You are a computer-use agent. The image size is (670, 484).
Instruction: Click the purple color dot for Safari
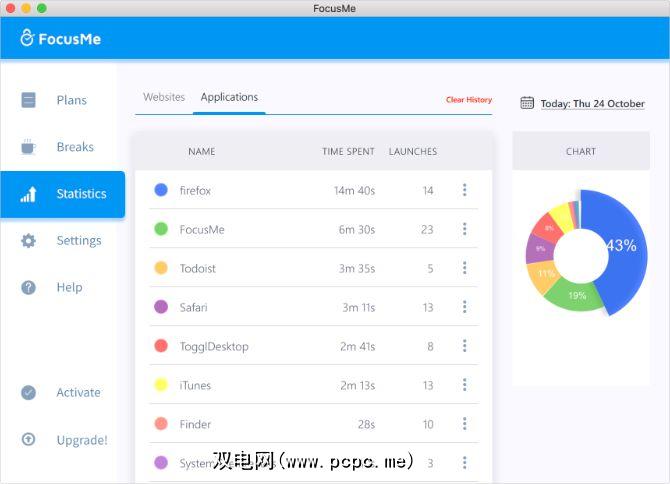pyautogui.click(x=161, y=307)
